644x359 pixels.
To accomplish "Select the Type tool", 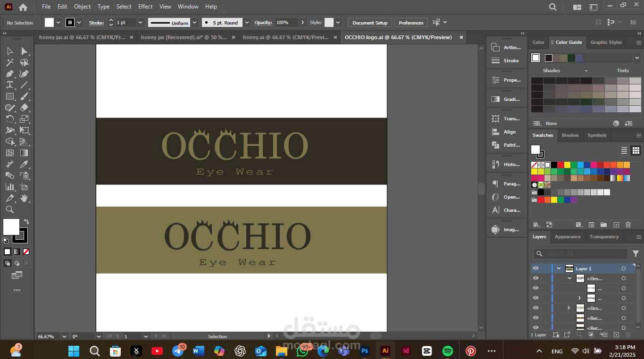I will [9, 85].
